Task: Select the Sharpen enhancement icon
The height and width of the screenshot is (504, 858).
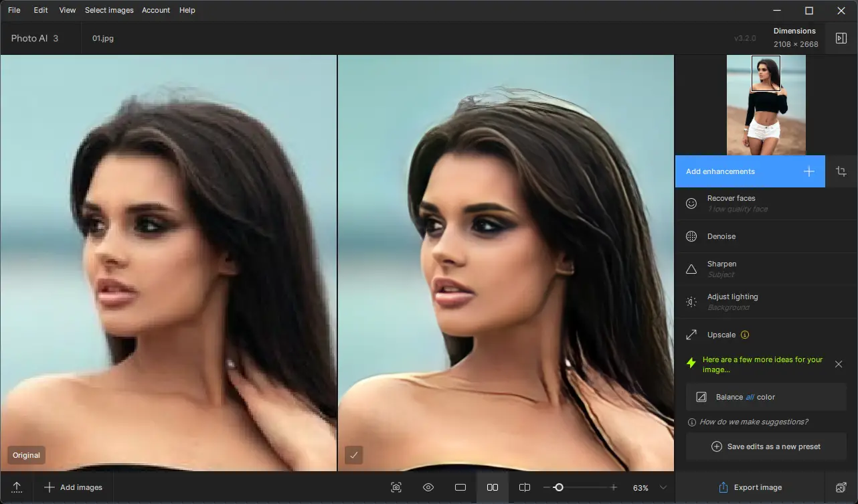Action: [691, 269]
